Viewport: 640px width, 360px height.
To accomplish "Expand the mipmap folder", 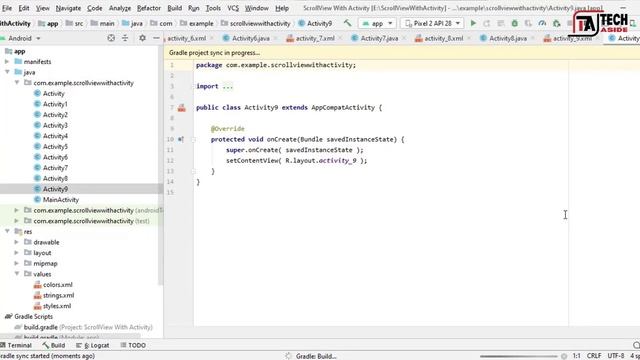I will [17, 263].
